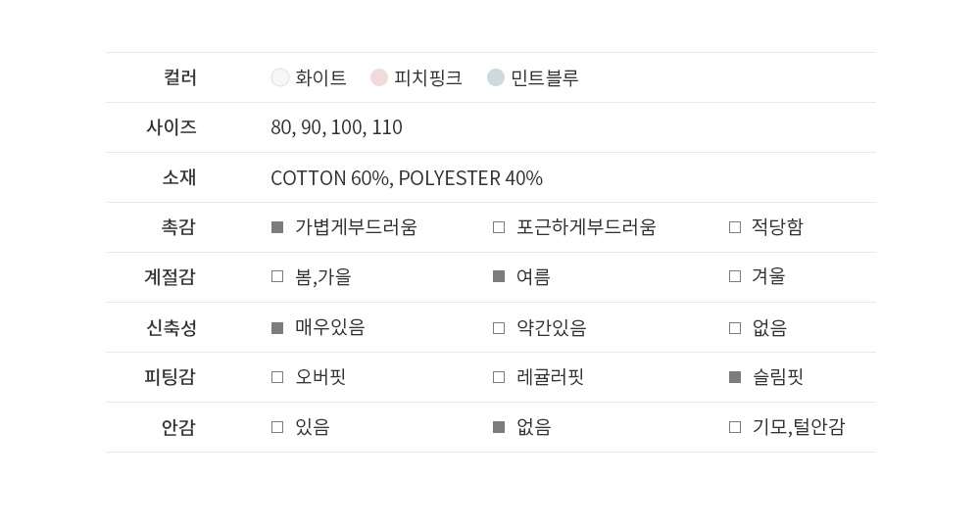Select the 화이트 color swatch
Image resolution: width=980 pixels, height=529 pixels.
(280, 78)
